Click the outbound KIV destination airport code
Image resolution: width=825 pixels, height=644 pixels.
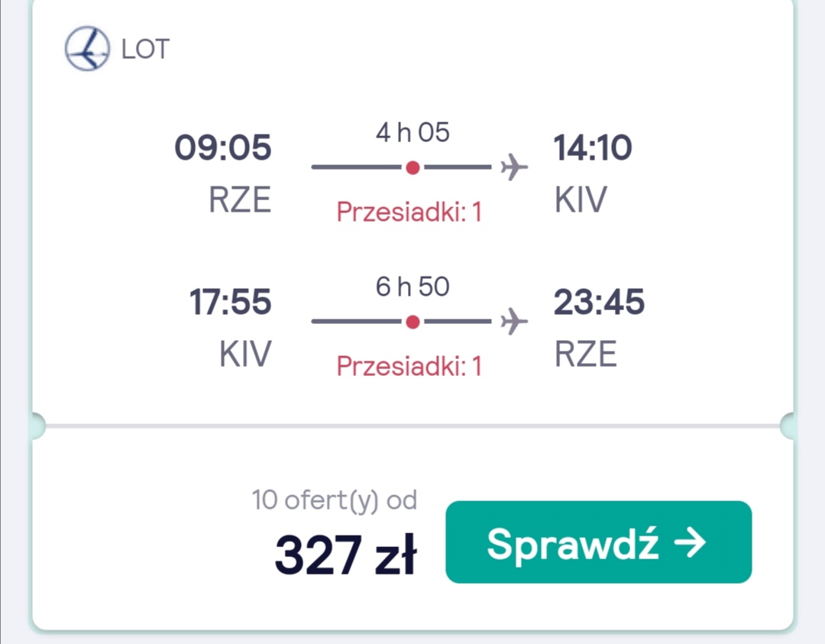[x=581, y=200]
